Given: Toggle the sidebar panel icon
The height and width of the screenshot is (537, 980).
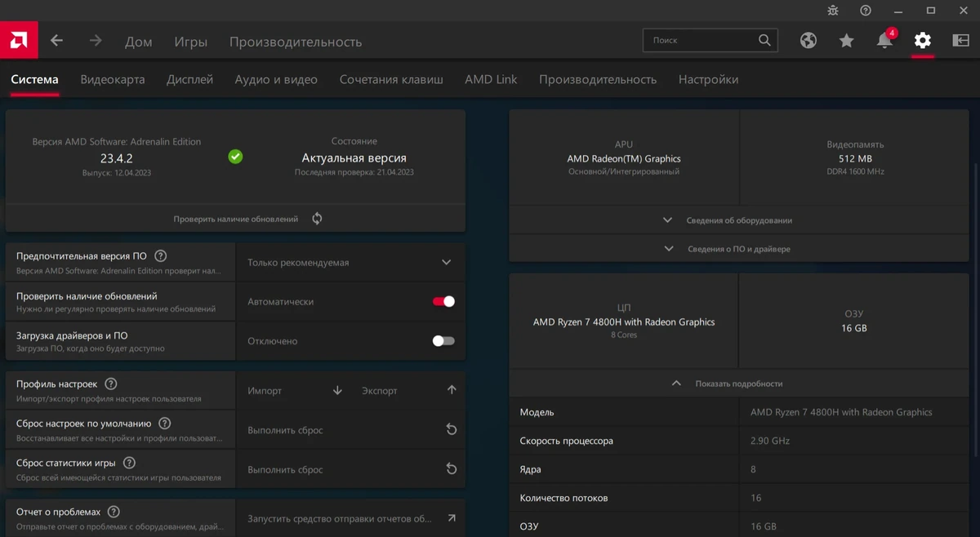Looking at the screenshot, I should (x=961, y=40).
